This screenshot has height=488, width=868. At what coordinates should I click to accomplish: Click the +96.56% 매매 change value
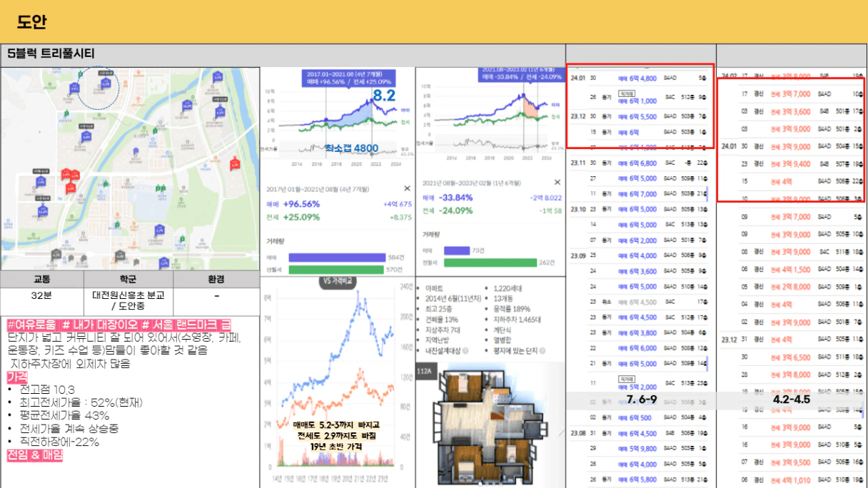302,204
